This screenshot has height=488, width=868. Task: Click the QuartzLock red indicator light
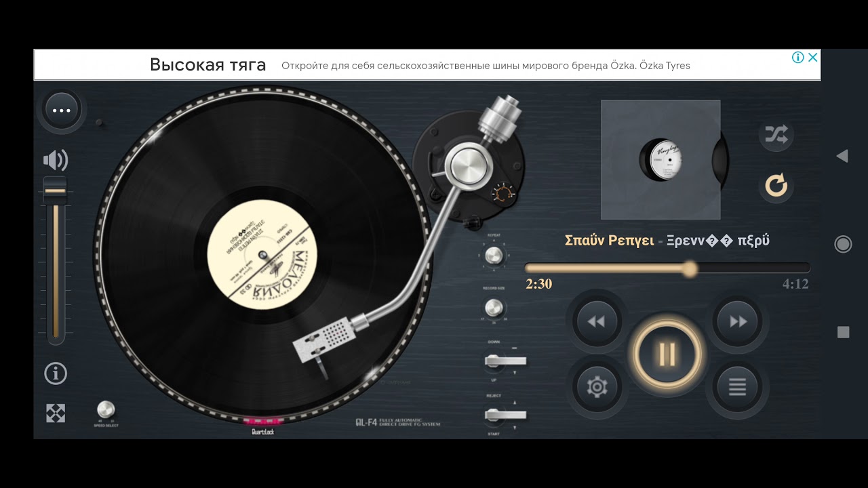coord(263,421)
